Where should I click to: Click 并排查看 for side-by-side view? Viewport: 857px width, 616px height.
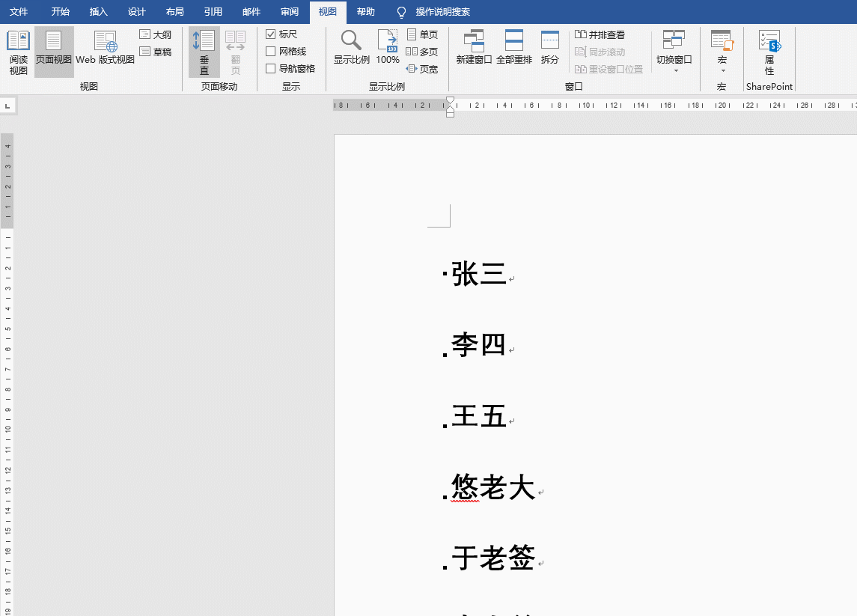[x=598, y=34]
